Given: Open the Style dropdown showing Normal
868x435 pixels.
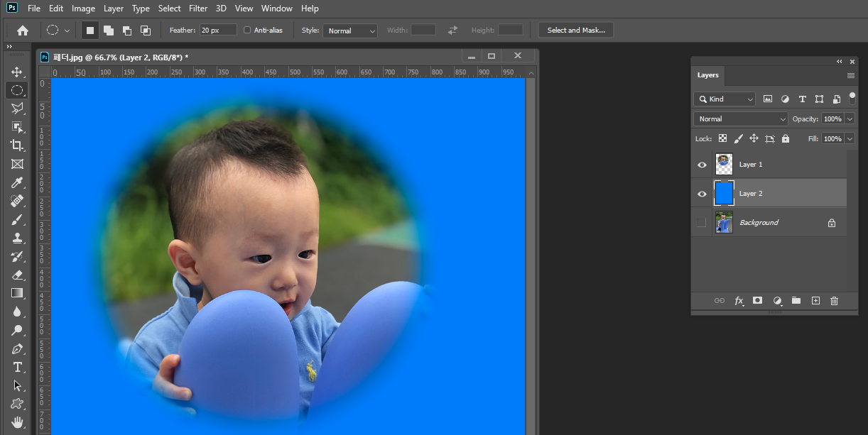Looking at the screenshot, I should 350,31.
